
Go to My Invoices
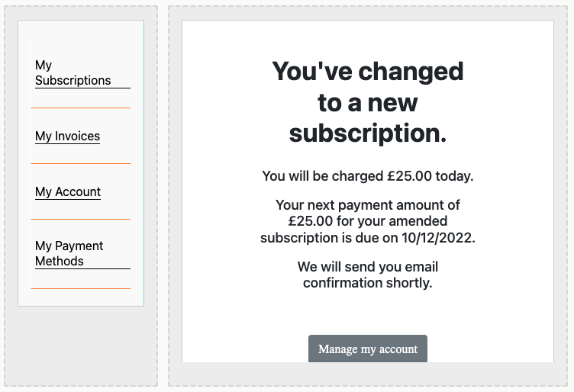click(67, 137)
